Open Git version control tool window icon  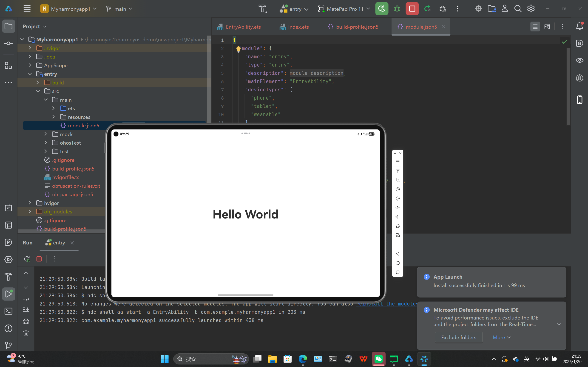(x=9, y=345)
